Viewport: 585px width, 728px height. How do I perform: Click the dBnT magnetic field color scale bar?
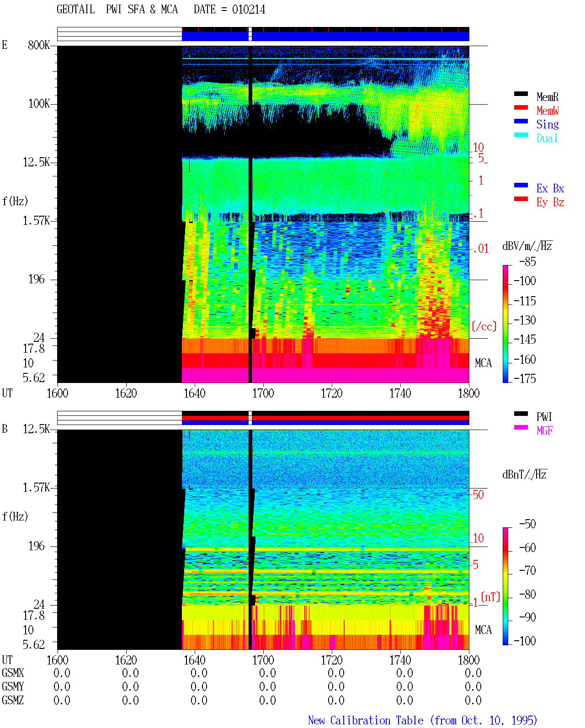(505, 586)
